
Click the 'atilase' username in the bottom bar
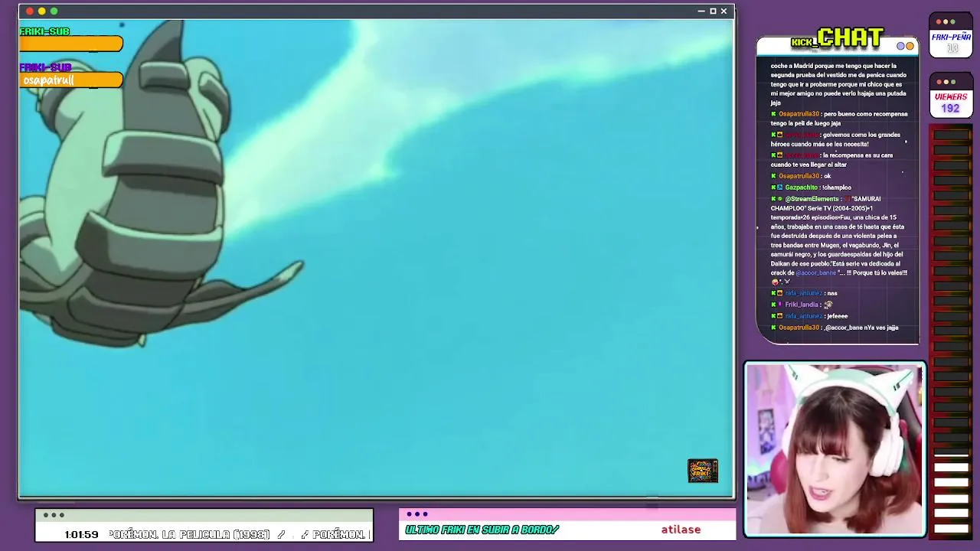pos(681,530)
